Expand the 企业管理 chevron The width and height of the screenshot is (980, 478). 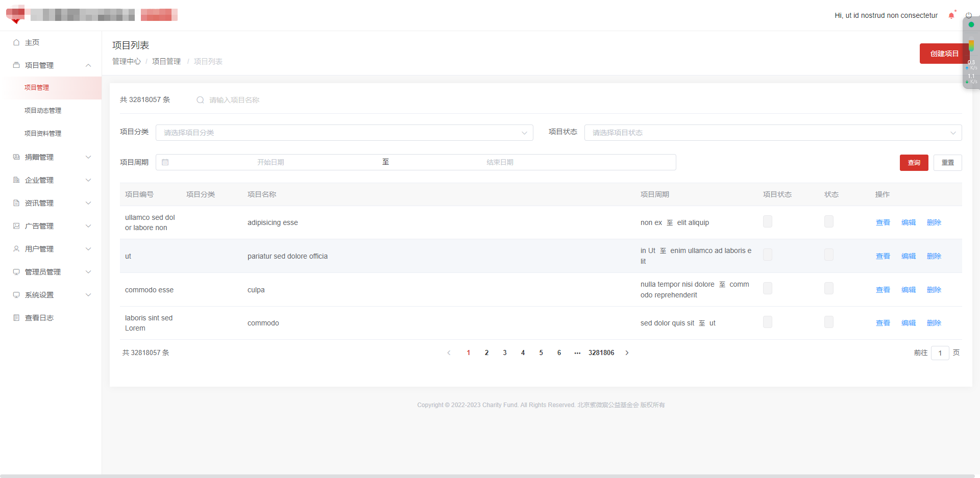[x=88, y=180]
